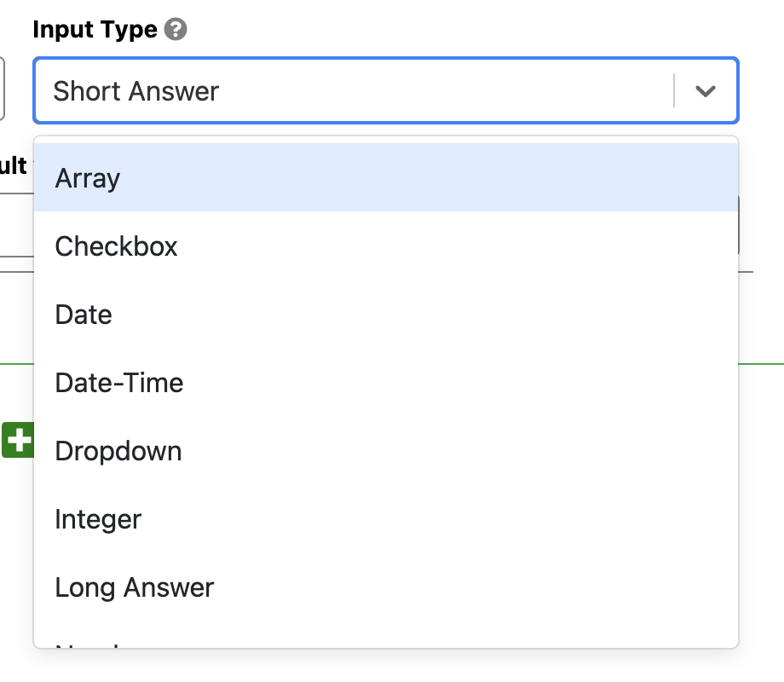Click the field edge right of Array option
This screenshot has width=784, height=682.
(x=739, y=226)
